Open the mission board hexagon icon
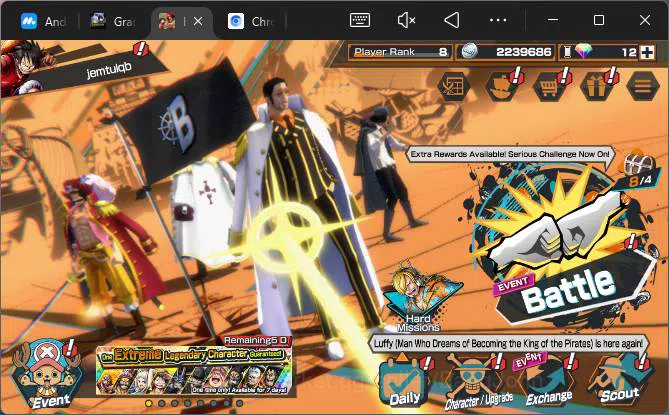This screenshot has width=669, height=415. [454, 87]
